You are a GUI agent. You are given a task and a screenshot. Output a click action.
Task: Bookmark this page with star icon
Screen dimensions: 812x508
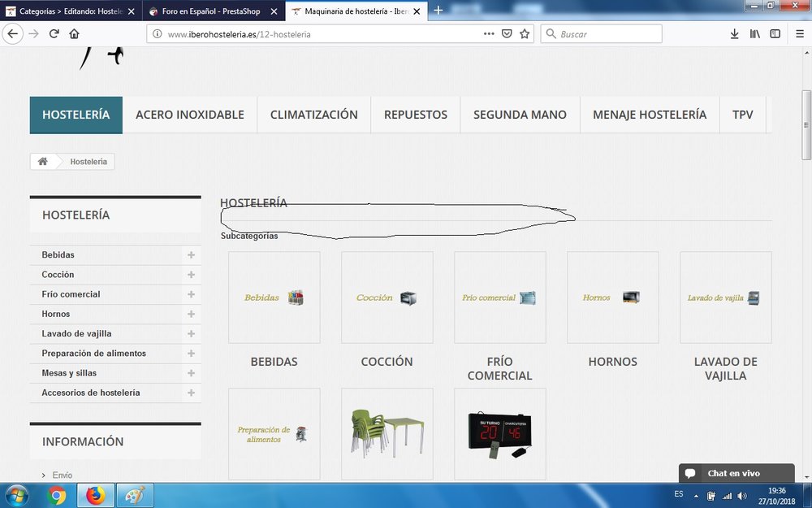(x=525, y=34)
